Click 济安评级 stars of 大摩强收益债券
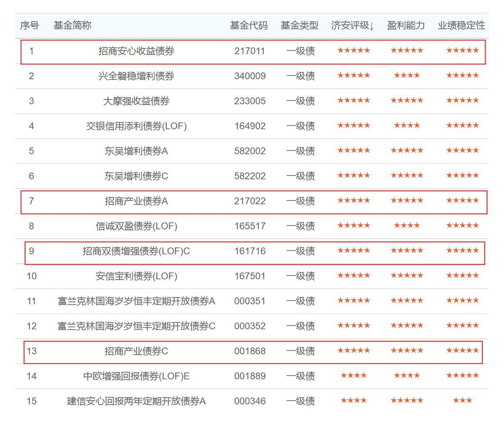The height and width of the screenshot is (426, 504). (x=353, y=100)
